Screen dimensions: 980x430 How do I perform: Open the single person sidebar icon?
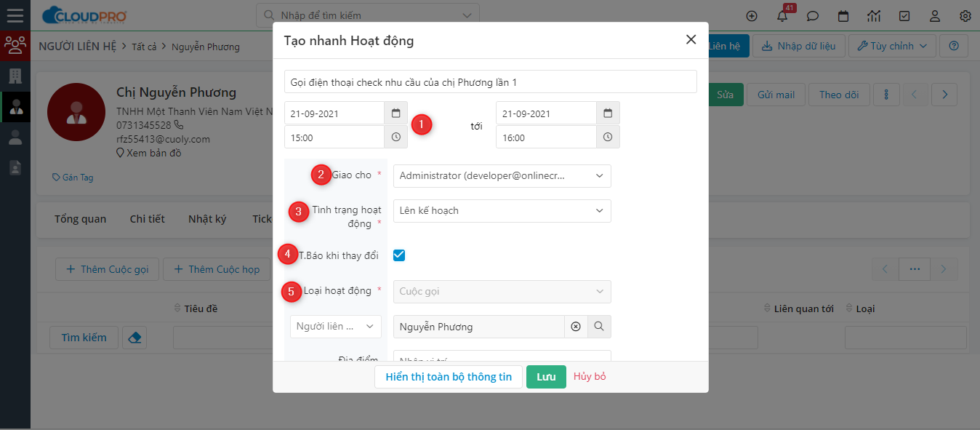[15, 137]
